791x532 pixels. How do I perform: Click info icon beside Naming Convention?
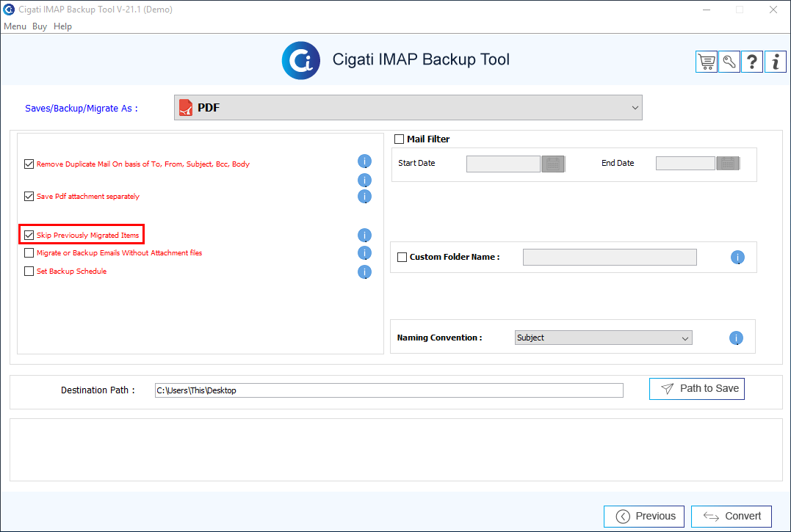click(736, 338)
